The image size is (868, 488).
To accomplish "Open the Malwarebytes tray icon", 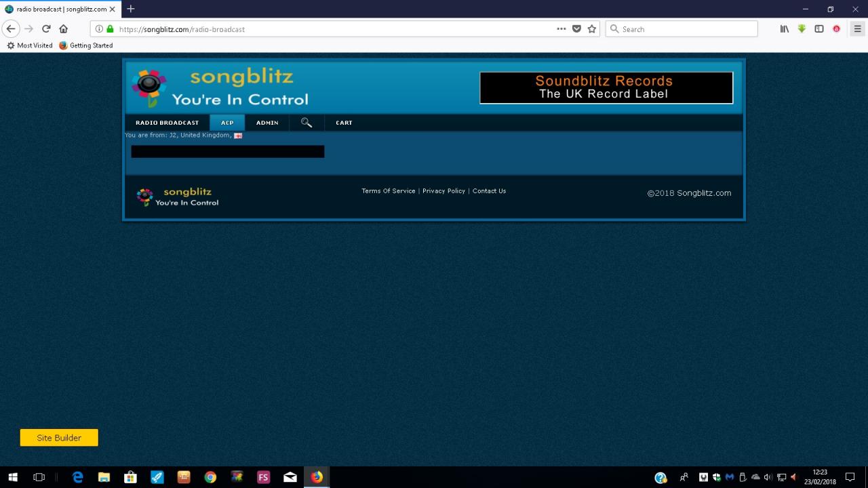I will (x=730, y=477).
